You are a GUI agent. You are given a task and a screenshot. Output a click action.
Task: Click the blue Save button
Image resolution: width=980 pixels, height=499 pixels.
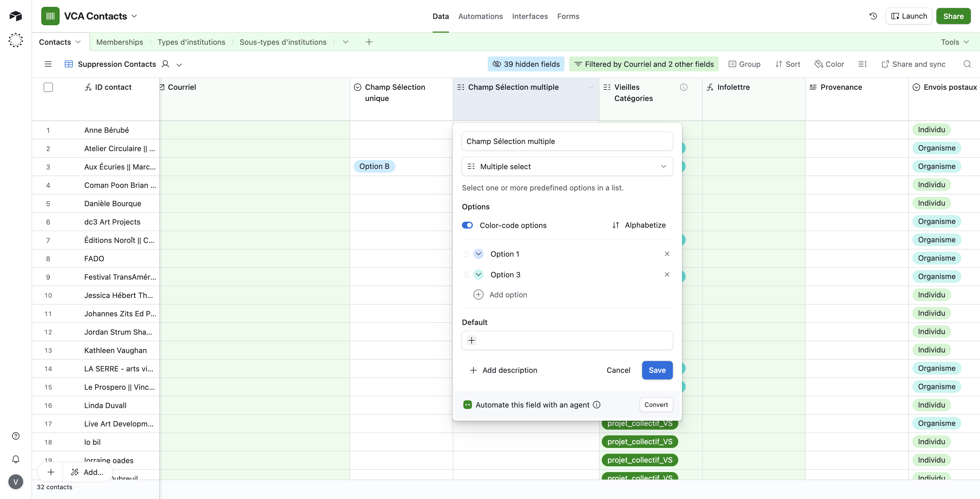coord(657,370)
